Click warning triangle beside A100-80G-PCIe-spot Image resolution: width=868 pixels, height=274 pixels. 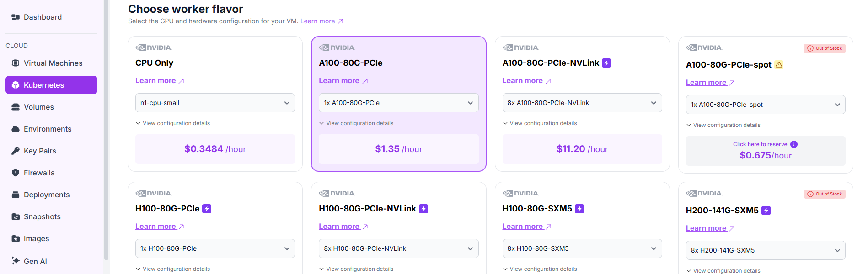779,65
